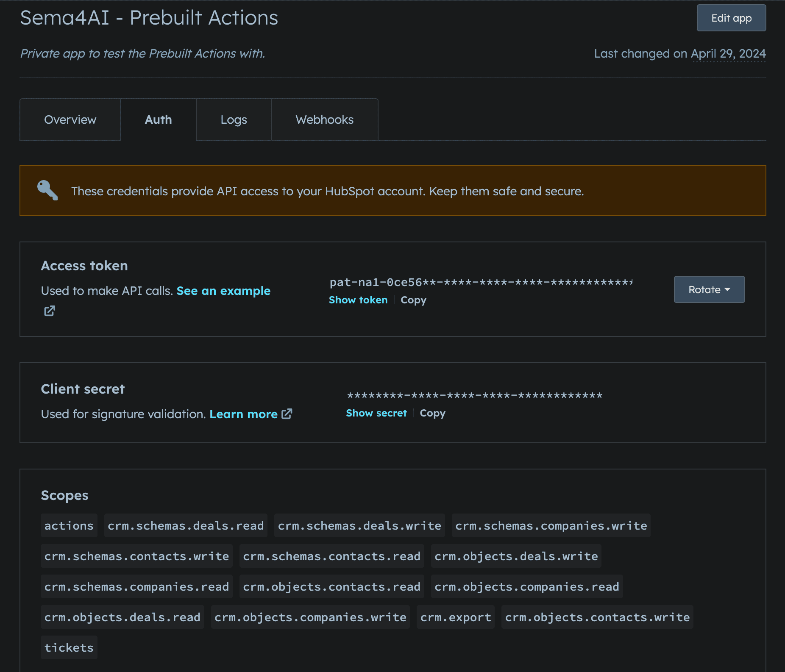Open the external link icon beside Learn more
Screen dimensions: 785x672
pos(287,414)
